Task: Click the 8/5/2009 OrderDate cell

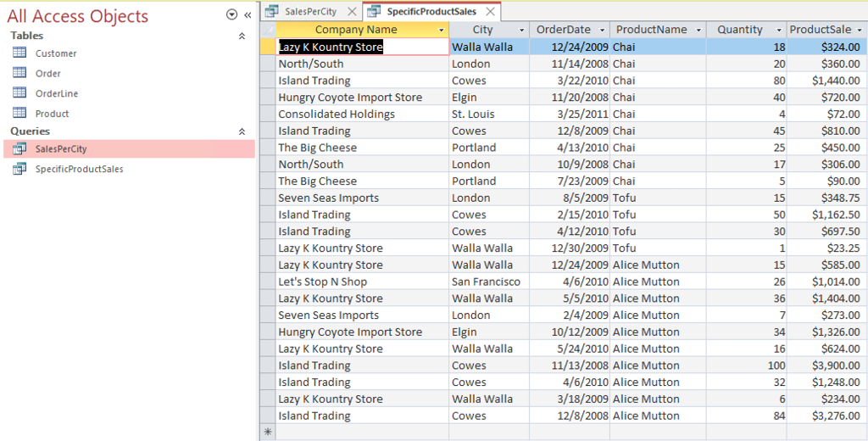Action: pyautogui.click(x=570, y=198)
